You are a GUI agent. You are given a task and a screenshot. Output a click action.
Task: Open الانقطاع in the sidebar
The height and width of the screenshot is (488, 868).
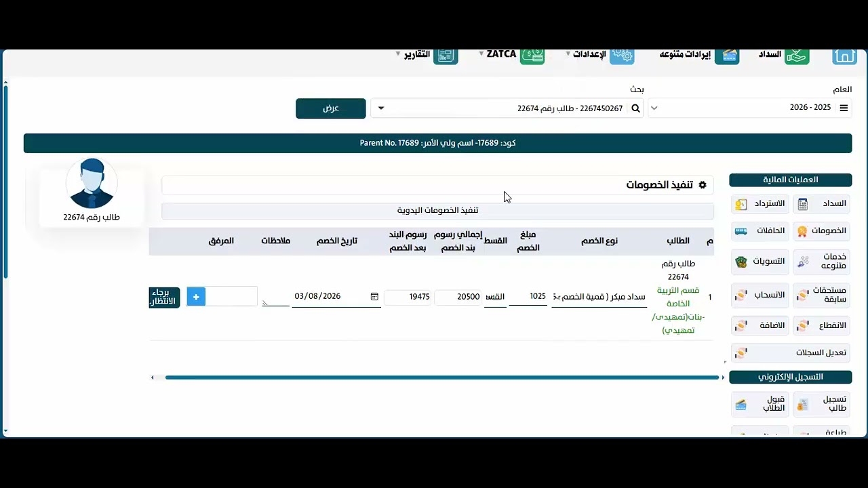[x=821, y=326]
